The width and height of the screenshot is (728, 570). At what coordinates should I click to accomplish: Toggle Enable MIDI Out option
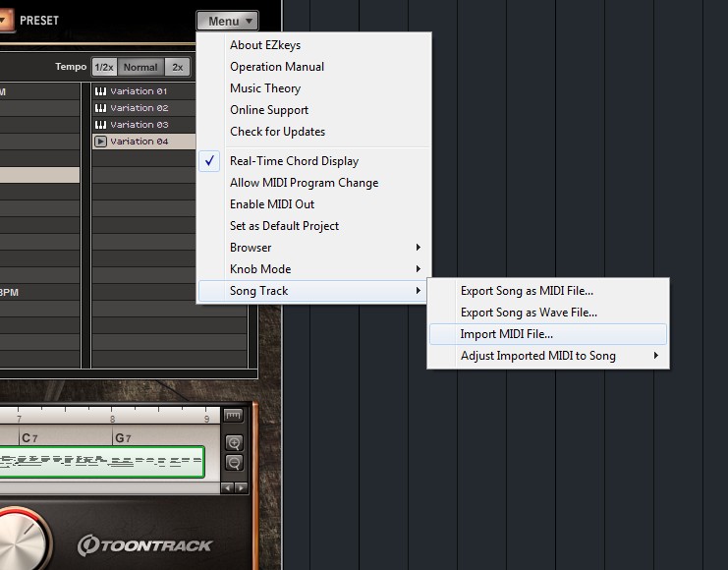click(313, 204)
